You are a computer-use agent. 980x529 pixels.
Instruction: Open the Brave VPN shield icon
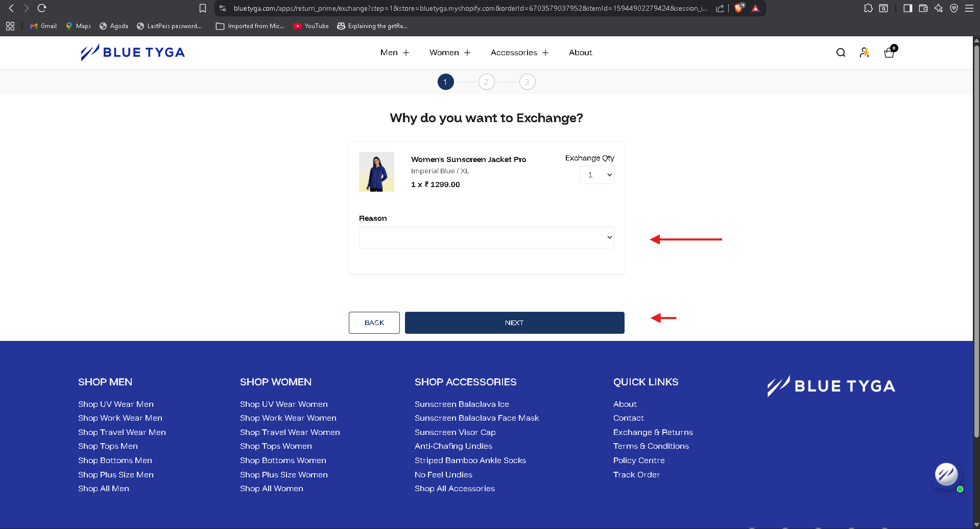click(x=954, y=8)
